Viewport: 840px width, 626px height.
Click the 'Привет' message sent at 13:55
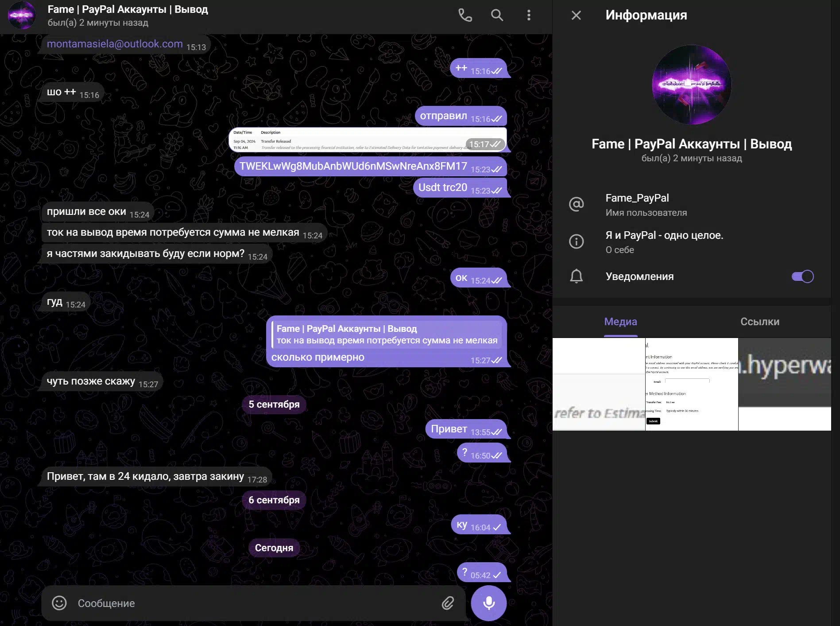466,429
